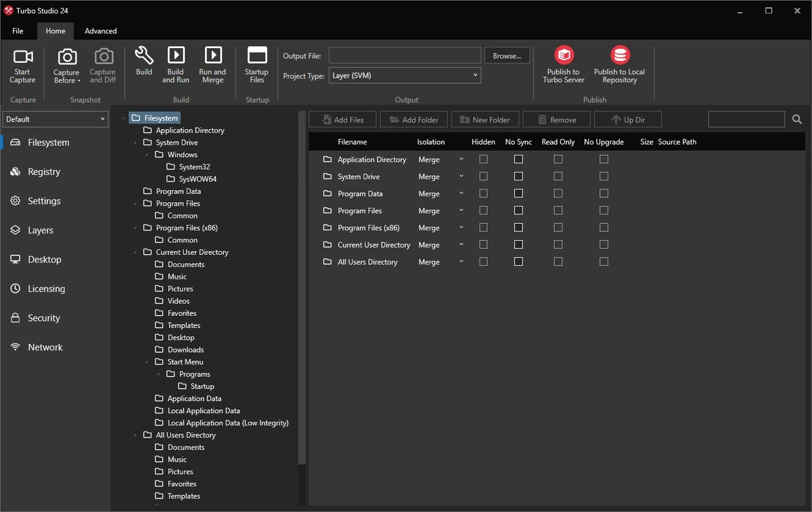Click the Up Dir button

tap(628, 120)
